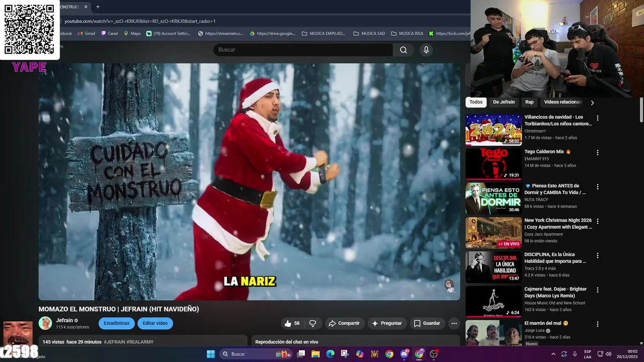
Task: Open the Estadísticas button
Action: point(117,323)
